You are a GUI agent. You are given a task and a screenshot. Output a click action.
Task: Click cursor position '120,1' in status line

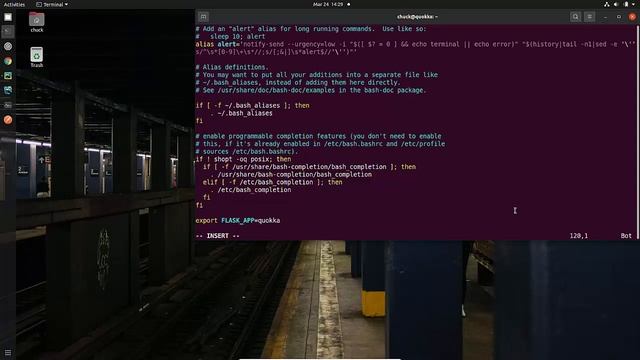click(x=578, y=236)
